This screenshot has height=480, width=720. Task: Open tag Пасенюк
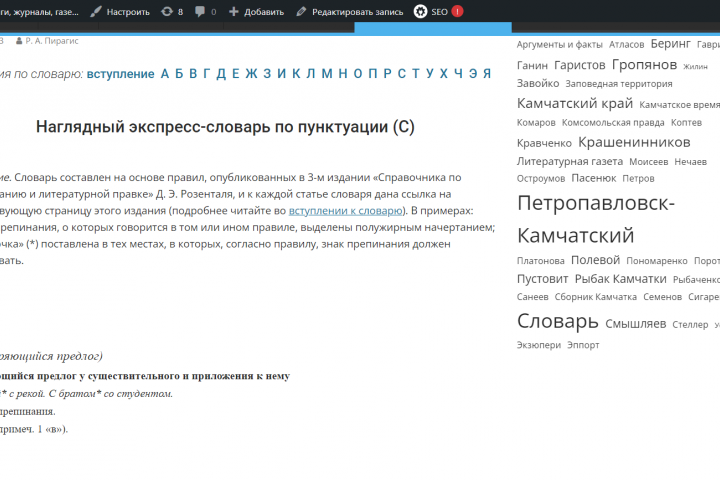(593, 178)
